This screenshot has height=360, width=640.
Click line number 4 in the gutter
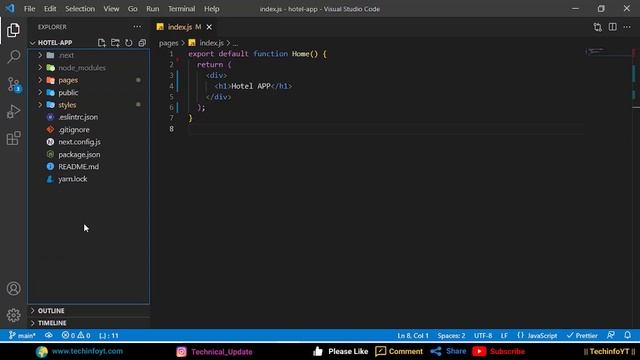tap(171, 86)
